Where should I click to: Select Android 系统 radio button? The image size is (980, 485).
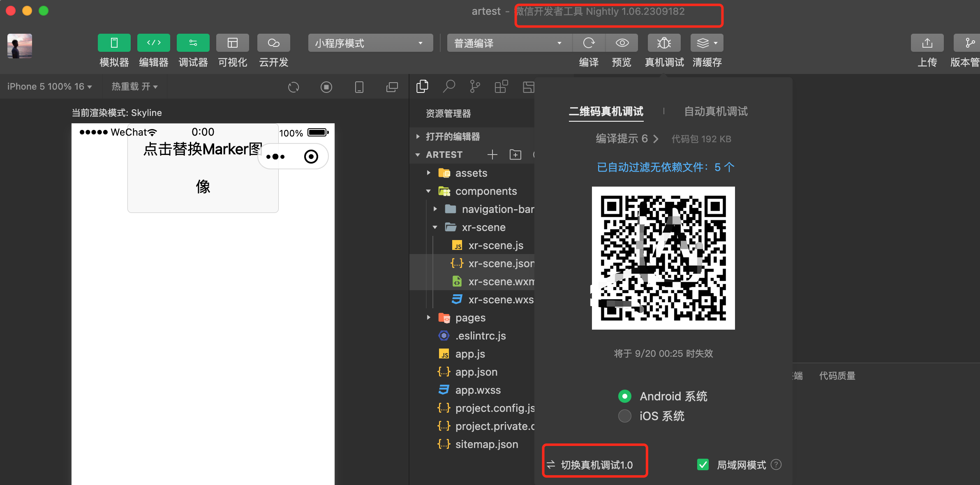624,396
